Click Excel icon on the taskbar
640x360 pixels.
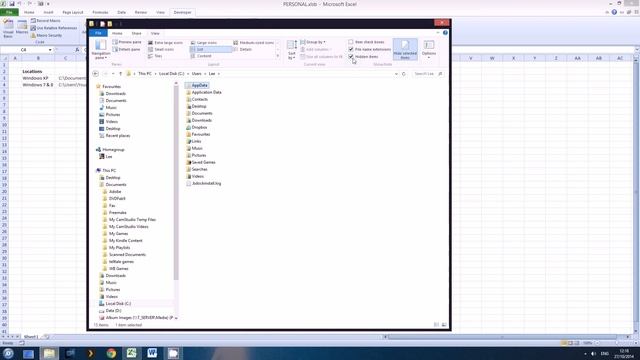pyautogui.click(x=131, y=353)
